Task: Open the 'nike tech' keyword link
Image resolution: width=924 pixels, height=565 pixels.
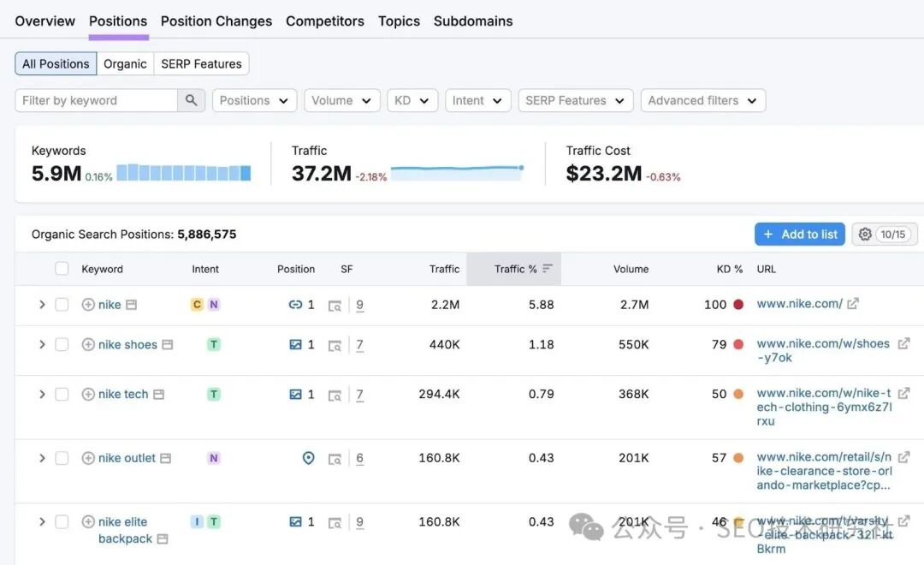Action: tap(123, 395)
